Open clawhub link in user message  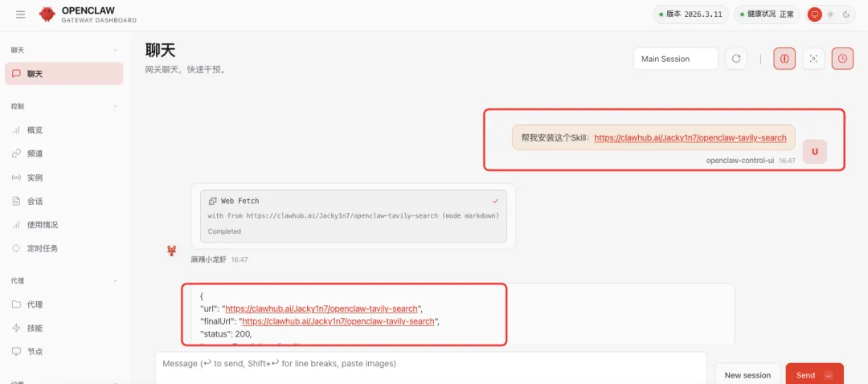click(690, 138)
